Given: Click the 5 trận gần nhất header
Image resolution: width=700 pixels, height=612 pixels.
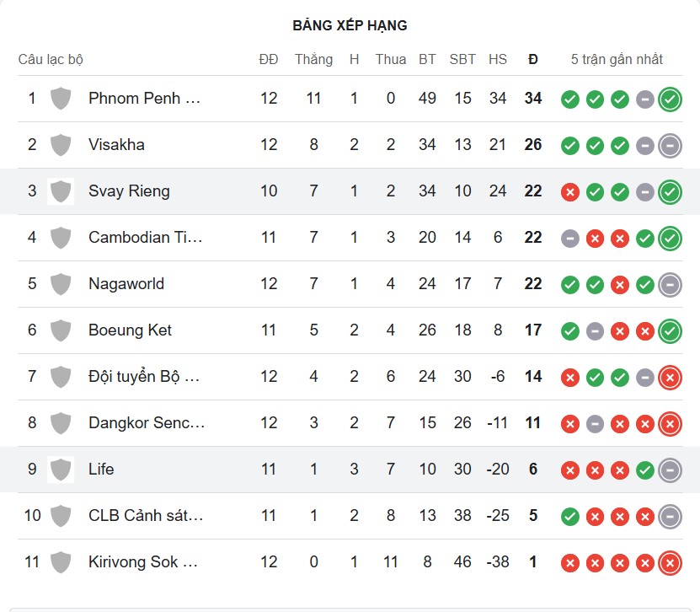Looking at the screenshot, I should [x=617, y=59].
